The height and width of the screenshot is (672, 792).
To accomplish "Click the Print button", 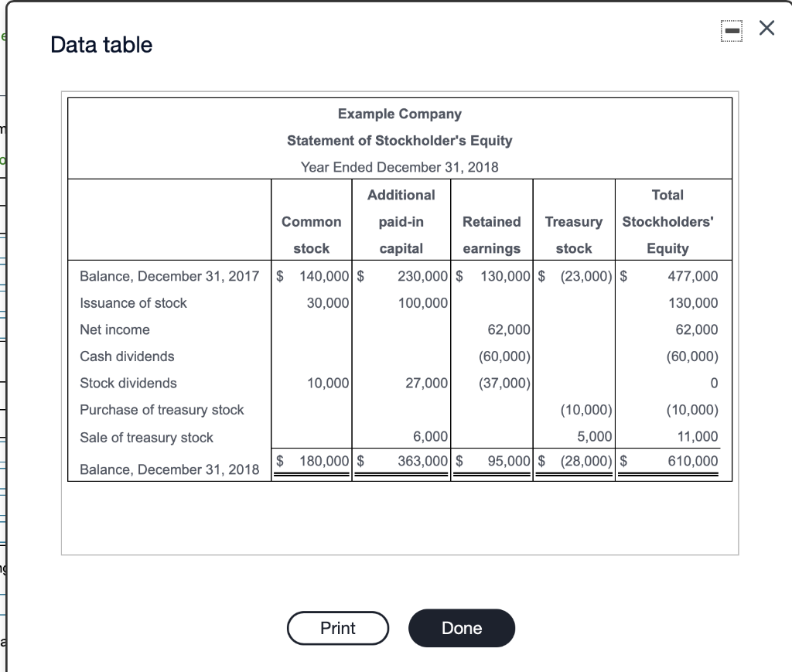I will pyautogui.click(x=337, y=628).
